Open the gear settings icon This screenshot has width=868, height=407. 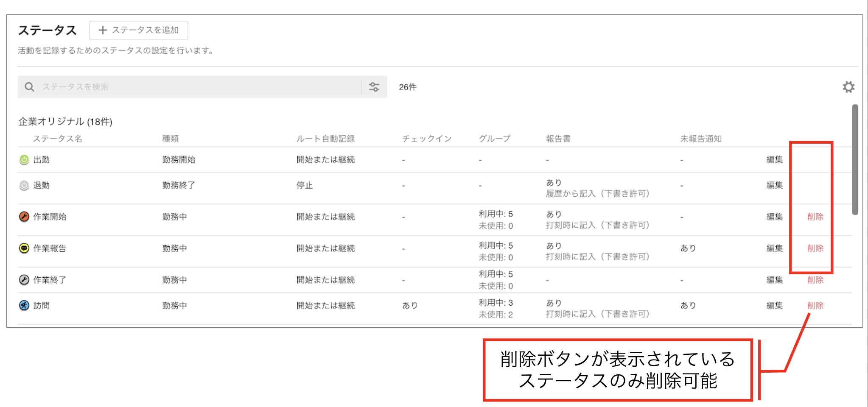848,87
